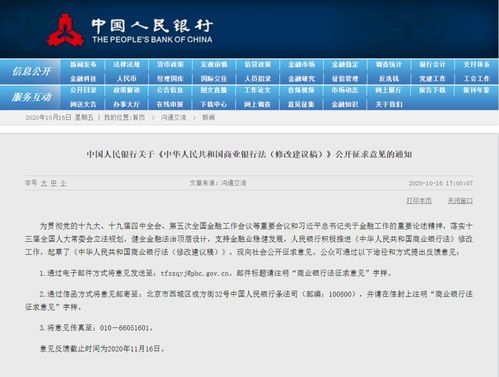
Task: Click the 信息公开 section header
Action: click(x=31, y=71)
